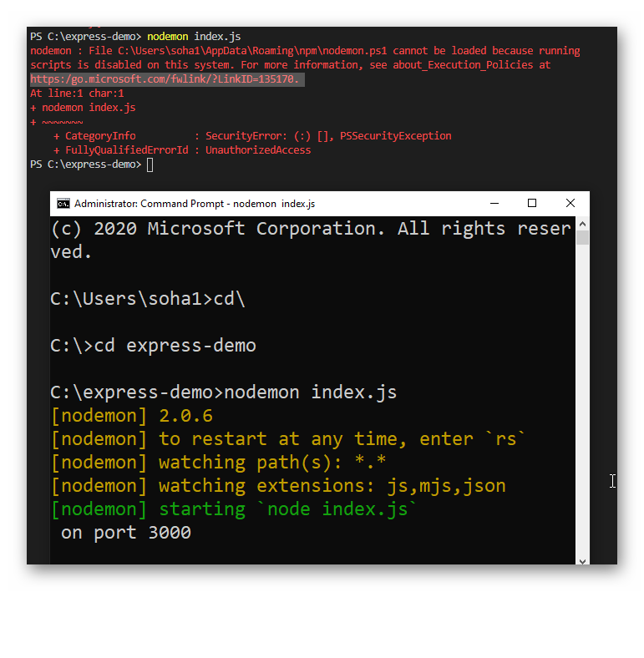This screenshot has width=644, height=658.
Task: Click the UnauthorizedAccess error text
Action: 258,150
